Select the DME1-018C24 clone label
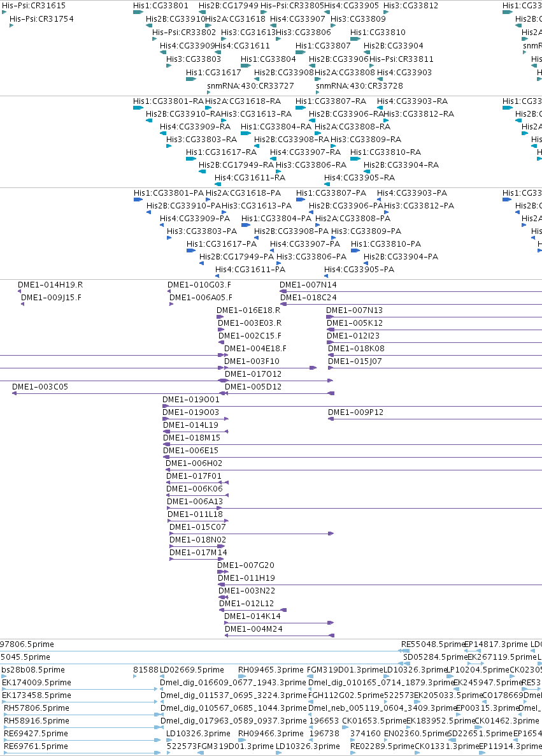Screen dimensions: 542x756 click(x=308, y=298)
